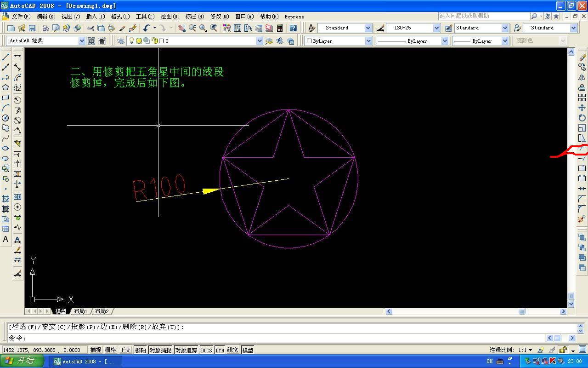Toggle DYN dynamic input
588x368 pixels.
point(220,350)
